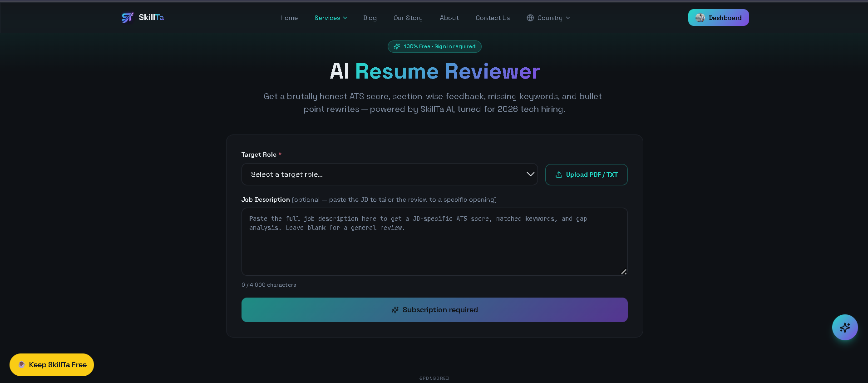This screenshot has height=383, width=868.
Task: Click the SkillTa brand name link
Action: (x=152, y=17)
